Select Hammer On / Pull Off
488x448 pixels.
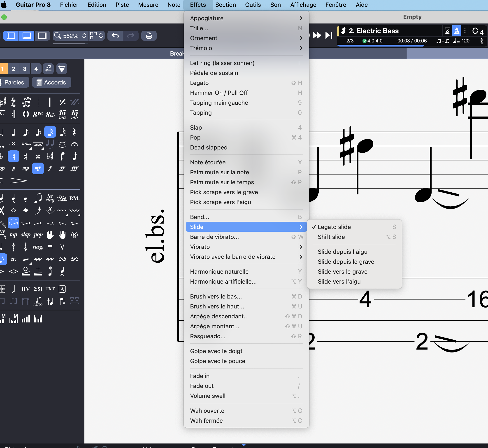click(246, 93)
